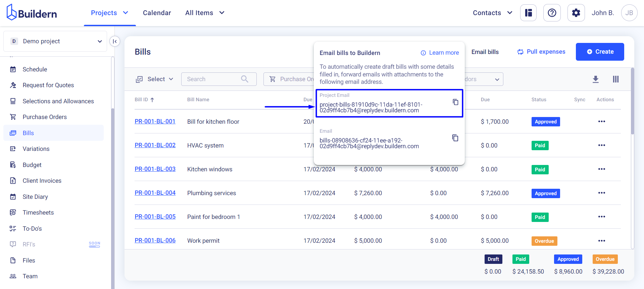Click the Paid status of HVAC system
Viewport: 644px width, 289px height.
540,146
